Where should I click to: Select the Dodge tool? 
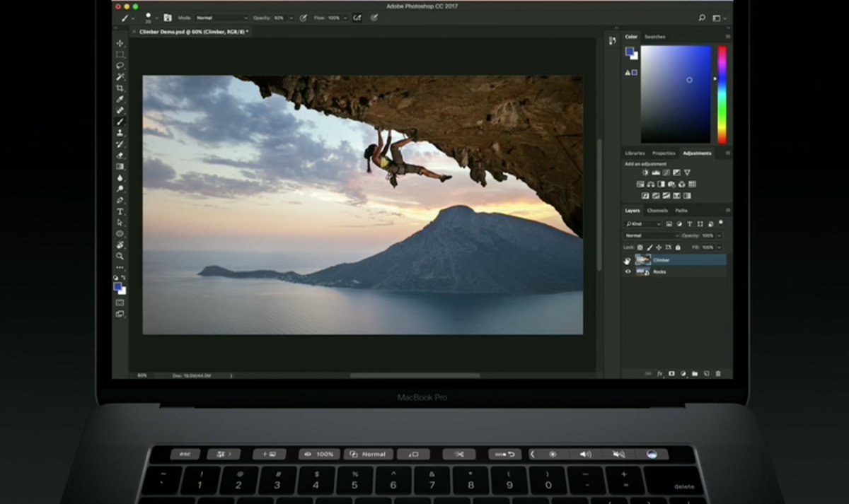(120, 189)
